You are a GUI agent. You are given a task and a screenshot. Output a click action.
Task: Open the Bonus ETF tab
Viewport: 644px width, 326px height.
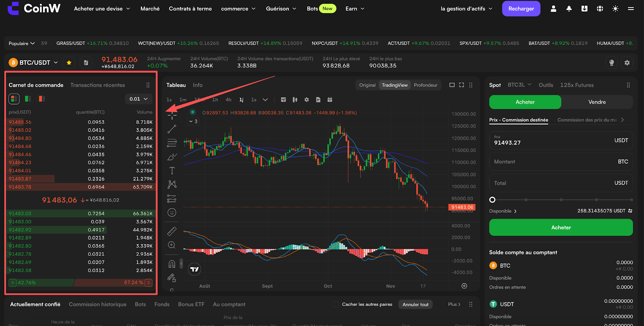[191, 304]
